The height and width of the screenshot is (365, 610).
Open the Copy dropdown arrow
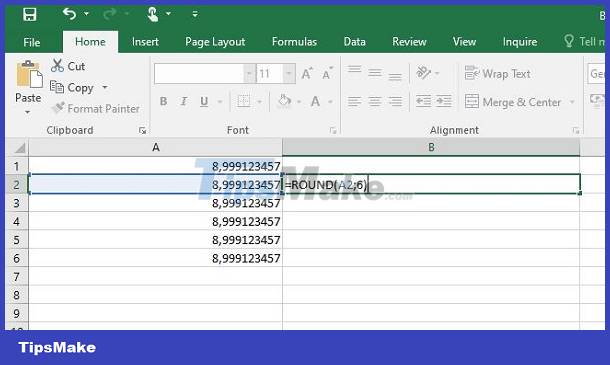(105, 88)
